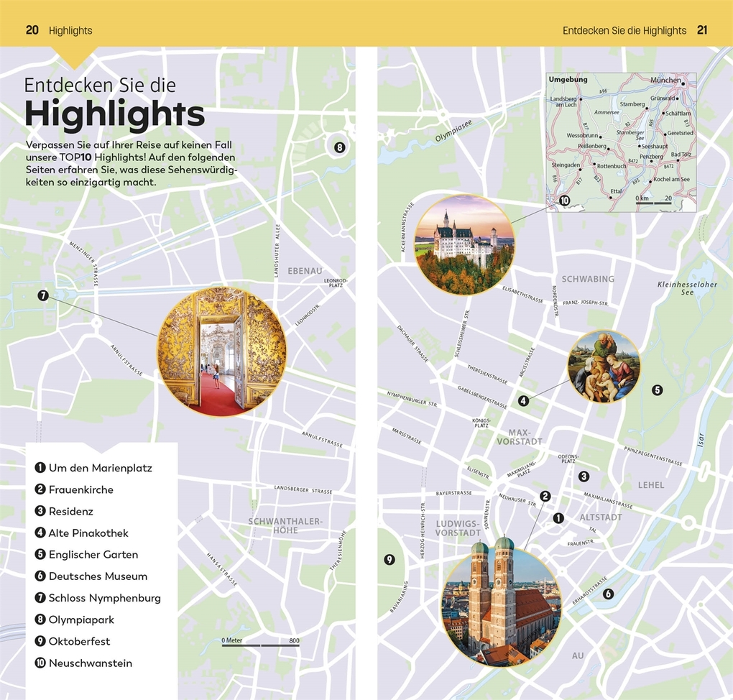Select marker 6 near Erhardtstrasse

pos(608,594)
